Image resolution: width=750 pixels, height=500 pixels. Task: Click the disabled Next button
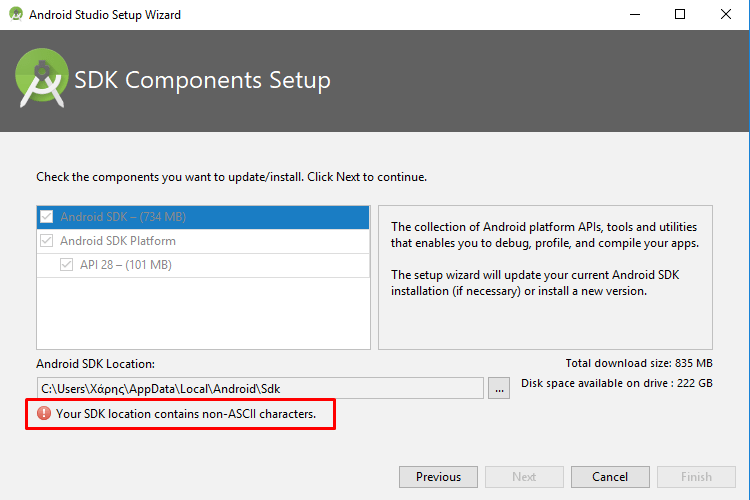coord(524,477)
